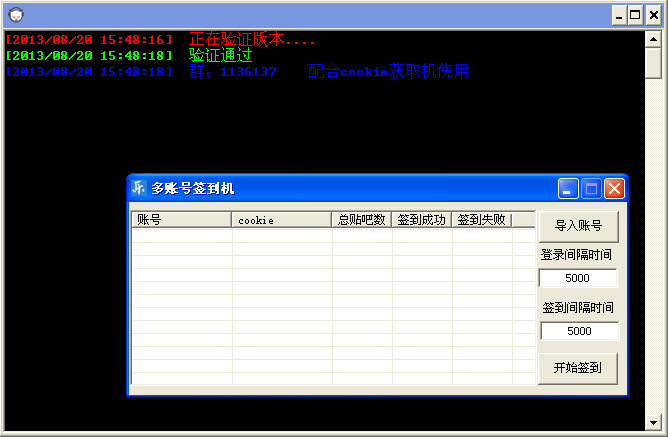Screen dimensions: 668x437
Task: Open the 多账号签到机 window app icon menu
Action: click(138, 187)
